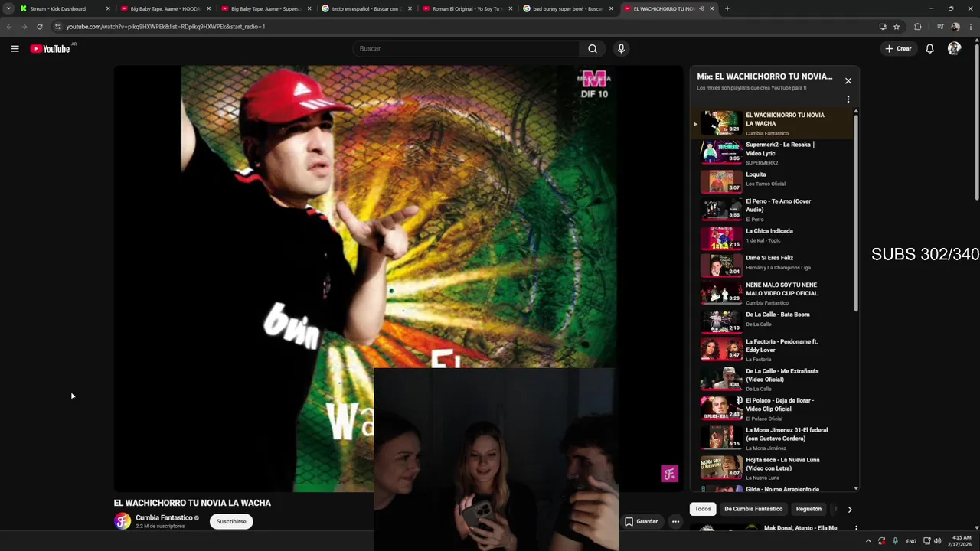Open the Cumbia Fantastico channel avatar
The height and width of the screenshot is (551, 980).
pyautogui.click(x=122, y=521)
